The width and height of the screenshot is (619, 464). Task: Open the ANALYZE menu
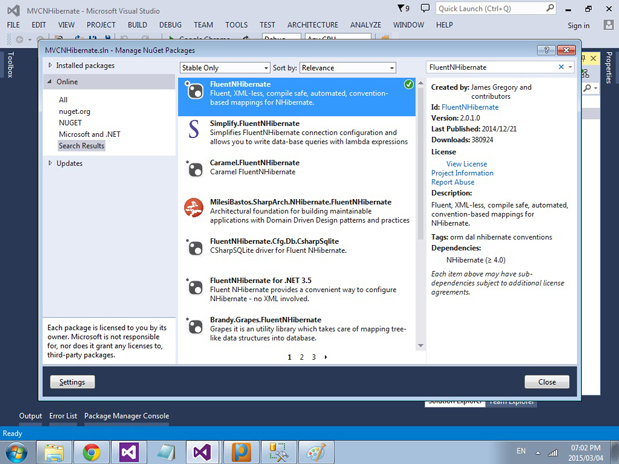(x=366, y=25)
